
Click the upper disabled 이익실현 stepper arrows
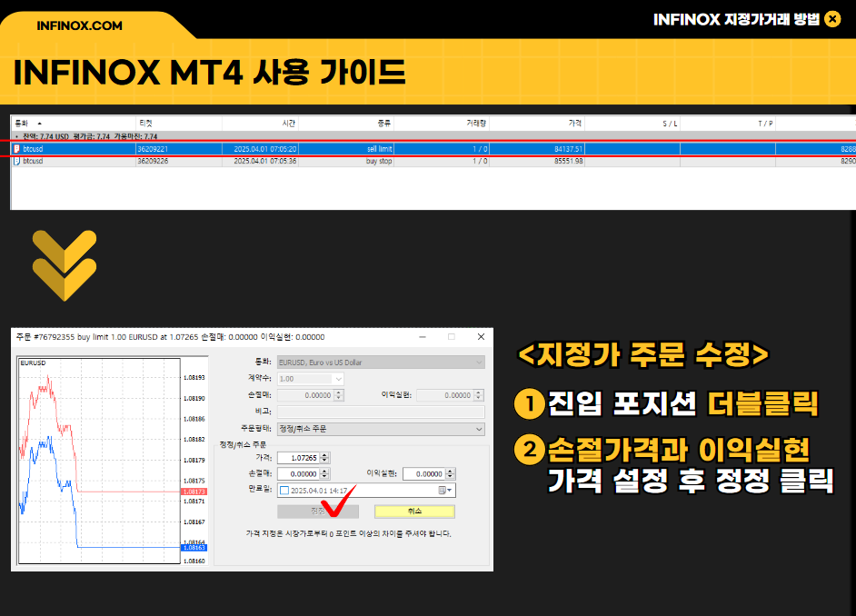pos(478,395)
